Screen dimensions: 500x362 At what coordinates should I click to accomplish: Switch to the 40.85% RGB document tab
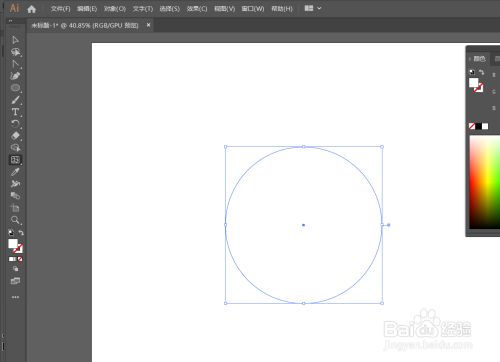pyautogui.click(x=85, y=26)
